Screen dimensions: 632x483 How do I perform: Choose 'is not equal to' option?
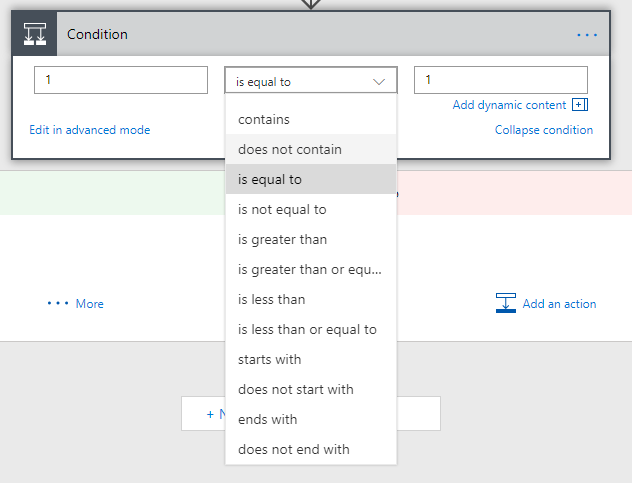pyautogui.click(x=311, y=209)
